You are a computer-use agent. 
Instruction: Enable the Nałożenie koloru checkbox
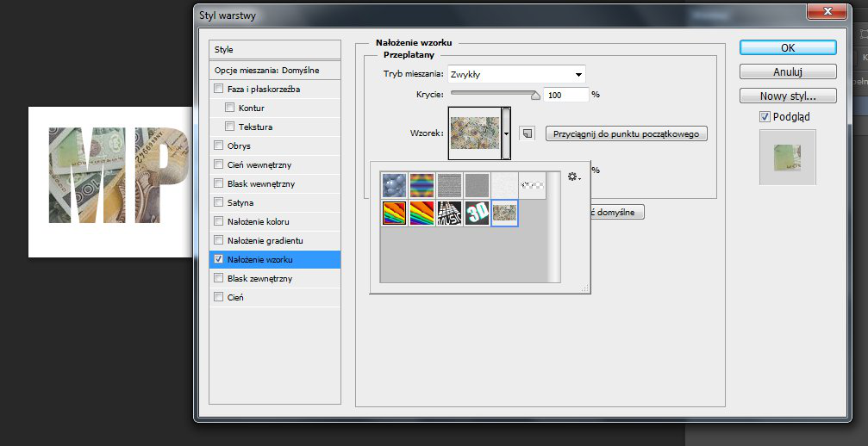tap(218, 221)
